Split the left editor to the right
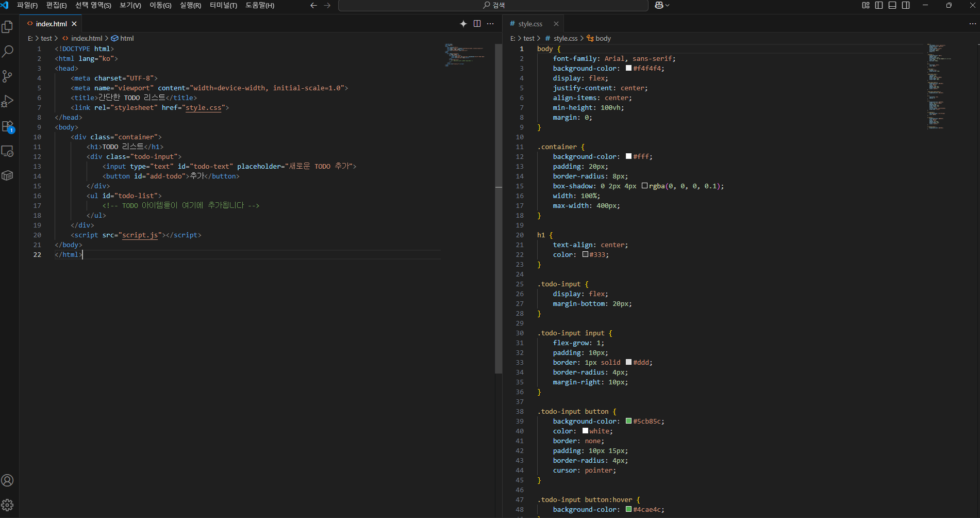Image resolution: width=980 pixels, height=518 pixels. [477, 24]
